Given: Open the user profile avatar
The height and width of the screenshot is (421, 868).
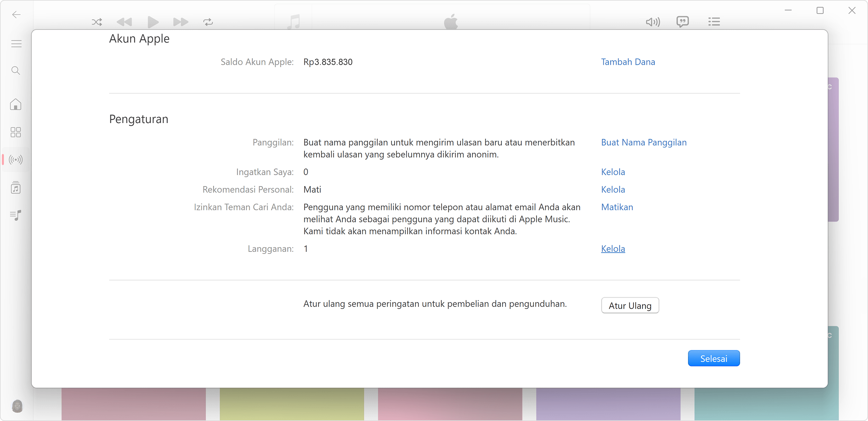Looking at the screenshot, I should click(17, 406).
